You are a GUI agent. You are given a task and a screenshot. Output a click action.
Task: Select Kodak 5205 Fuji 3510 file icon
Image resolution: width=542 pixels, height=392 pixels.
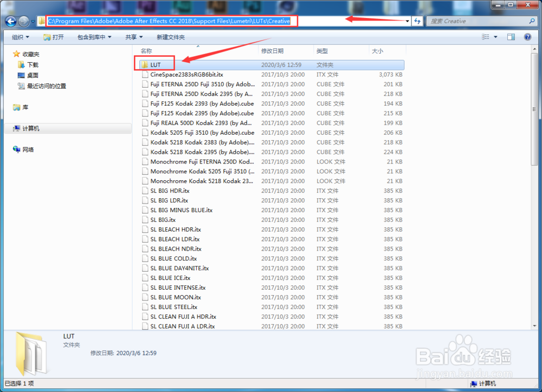pyautogui.click(x=145, y=133)
